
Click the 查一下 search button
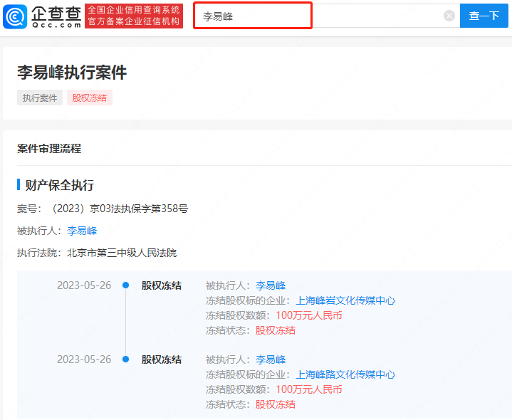(x=484, y=16)
